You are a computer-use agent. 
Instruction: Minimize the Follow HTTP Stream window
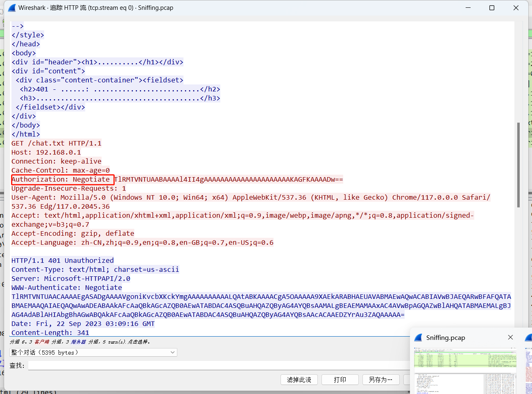coord(468,8)
